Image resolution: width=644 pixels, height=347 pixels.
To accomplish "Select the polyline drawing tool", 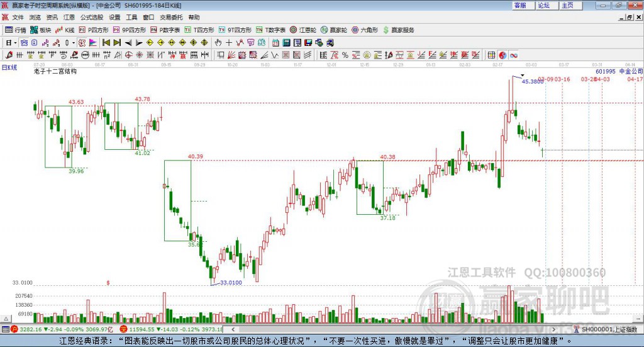I will [x=240, y=43].
